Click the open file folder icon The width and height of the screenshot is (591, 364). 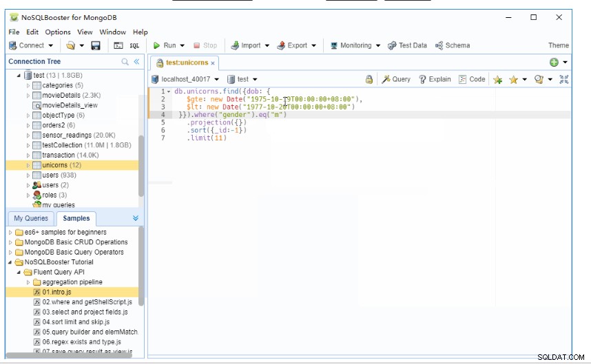pyautogui.click(x=70, y=45)
